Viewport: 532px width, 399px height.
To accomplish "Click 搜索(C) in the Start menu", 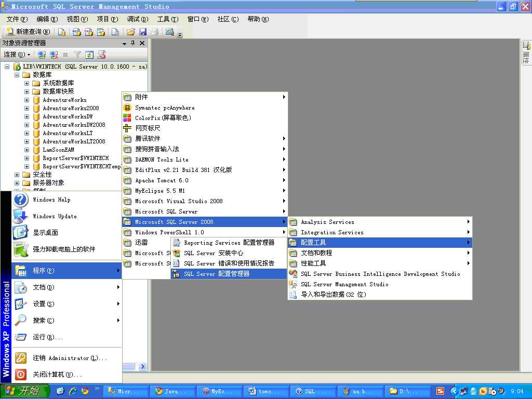I will click(x=66, y=321).
